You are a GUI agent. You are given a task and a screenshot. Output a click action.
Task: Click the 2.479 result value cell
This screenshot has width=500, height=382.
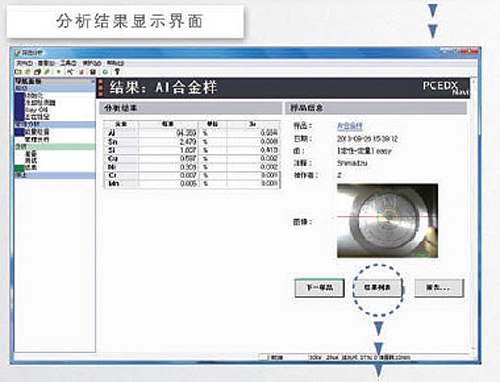pyautogui.click(x=168, y=142)
